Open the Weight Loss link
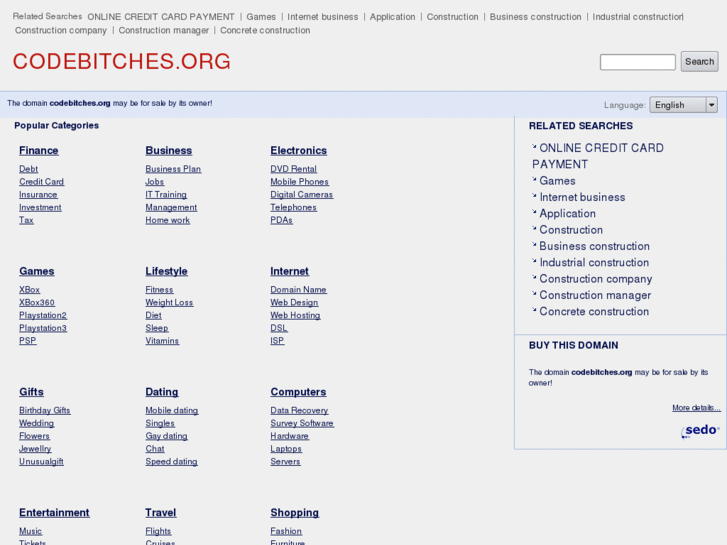This screenshot has width=727, height=545. pos(169,302)
